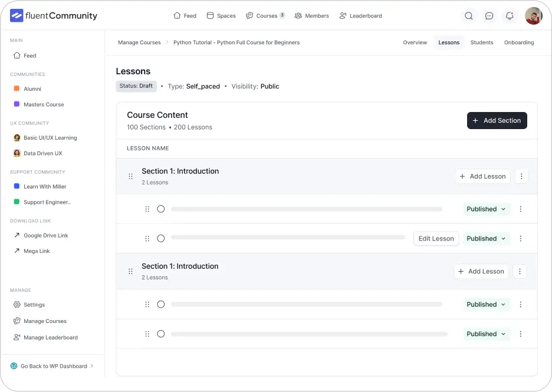
Task: Check notifications via the bell icon
Action: 510,16
